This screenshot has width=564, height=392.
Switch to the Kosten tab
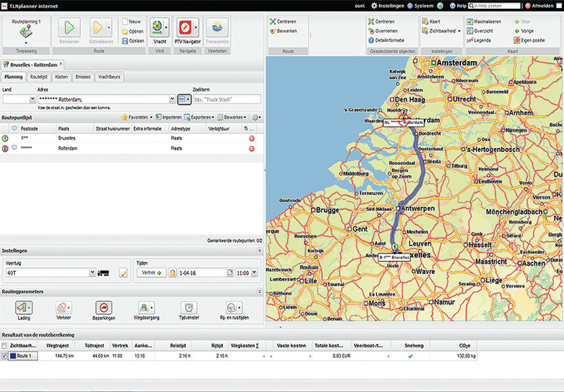(x=61, y=77)
